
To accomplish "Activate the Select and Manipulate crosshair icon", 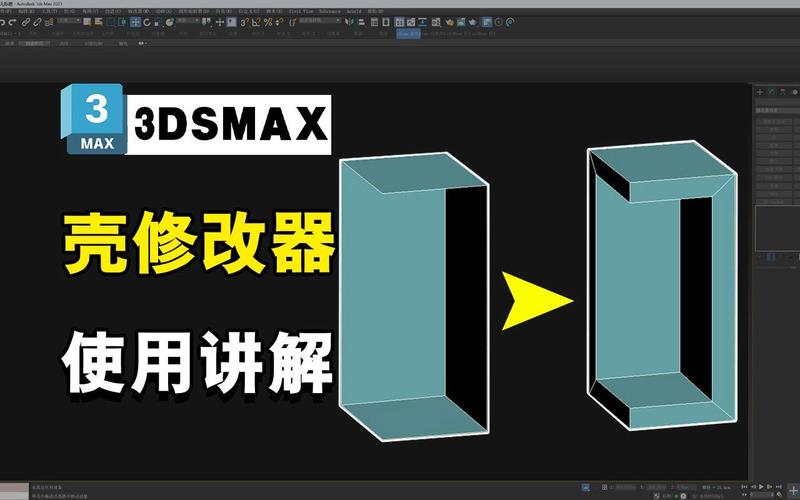I will pos(220,22).
